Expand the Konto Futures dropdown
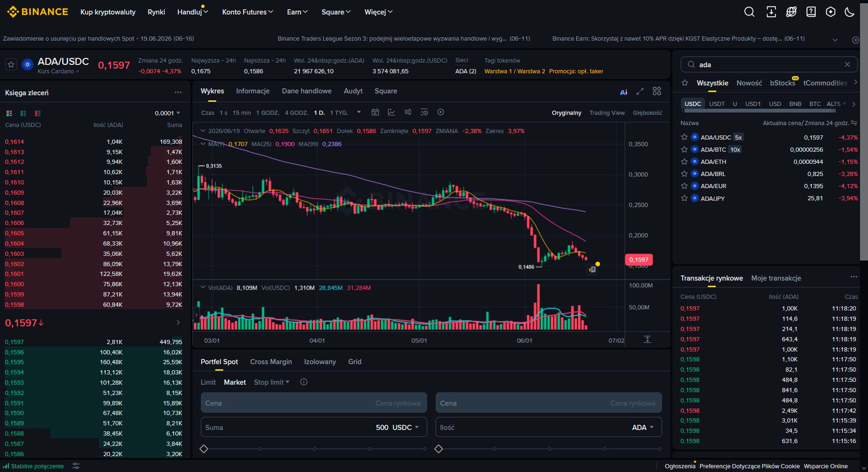This screenshot has width=868, height=472. [247, 12]
